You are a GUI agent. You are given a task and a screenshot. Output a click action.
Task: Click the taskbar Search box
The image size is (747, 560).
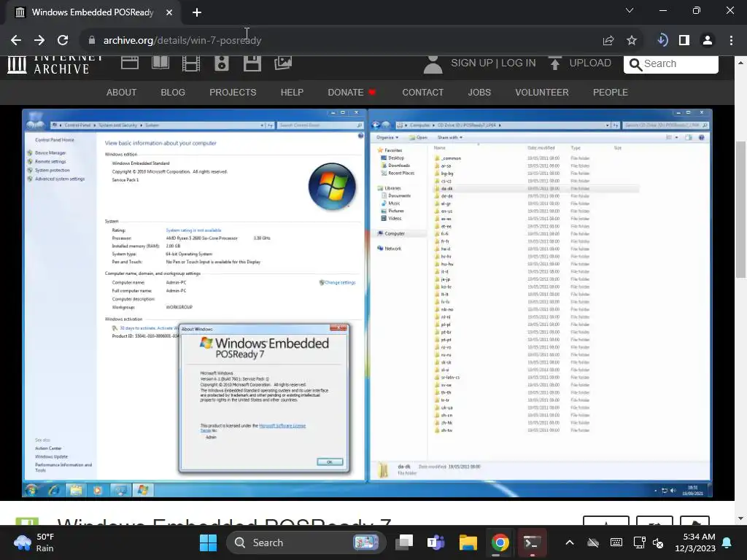(306, 542)
